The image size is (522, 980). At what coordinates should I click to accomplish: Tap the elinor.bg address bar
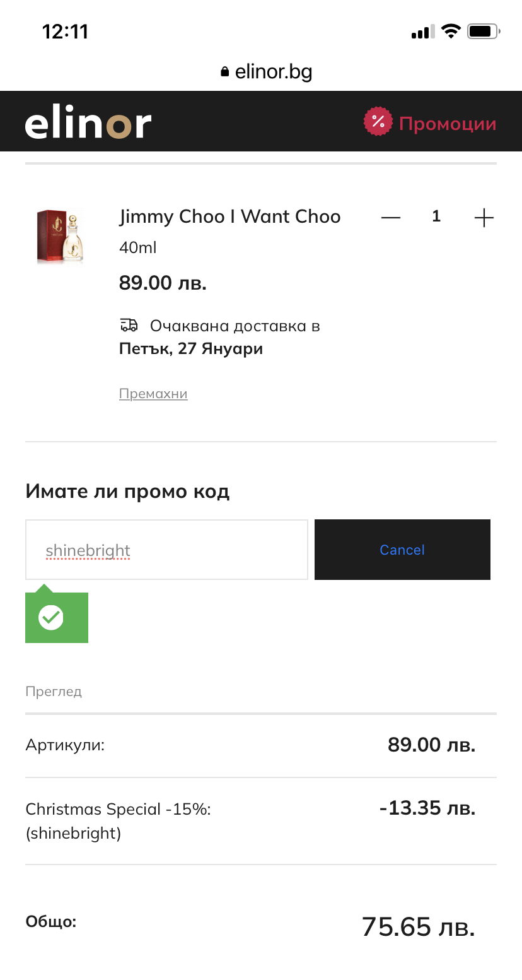coord(273,72)
